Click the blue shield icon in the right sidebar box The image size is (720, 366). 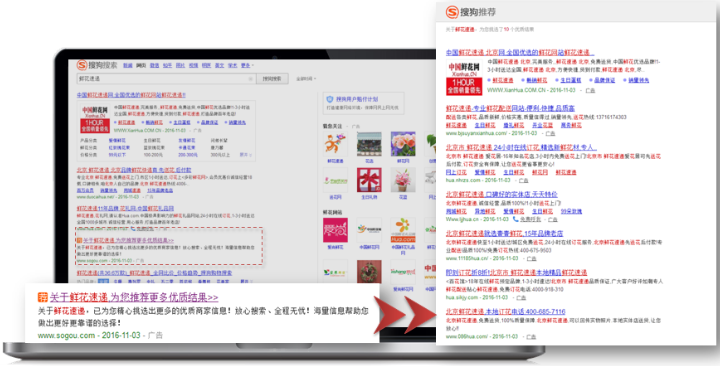click(x=329, y=99)
